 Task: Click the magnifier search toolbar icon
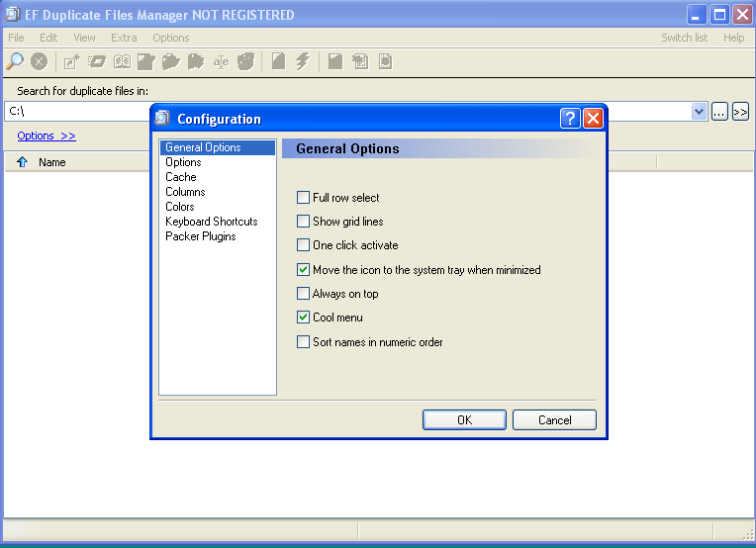pyautogui.click(x=15, y=61)
